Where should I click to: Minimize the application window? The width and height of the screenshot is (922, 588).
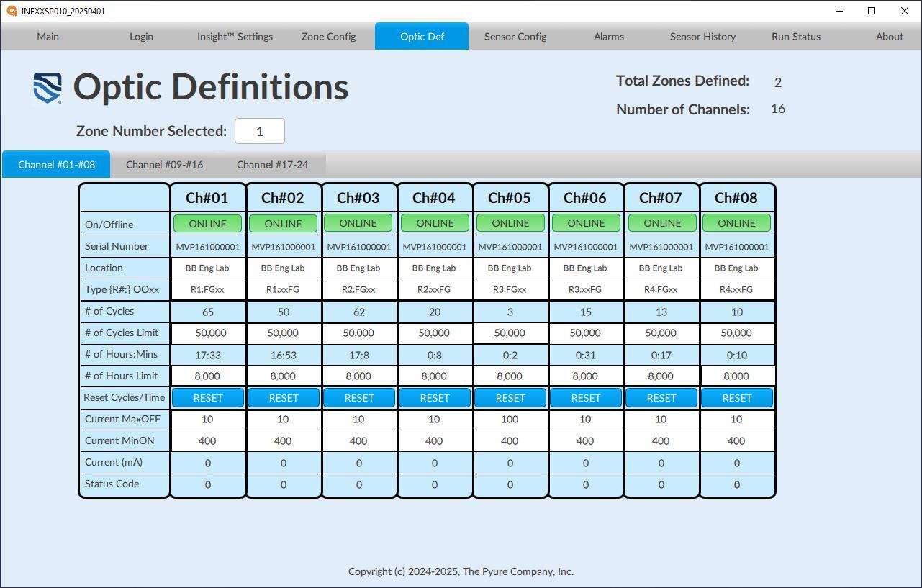839,11
